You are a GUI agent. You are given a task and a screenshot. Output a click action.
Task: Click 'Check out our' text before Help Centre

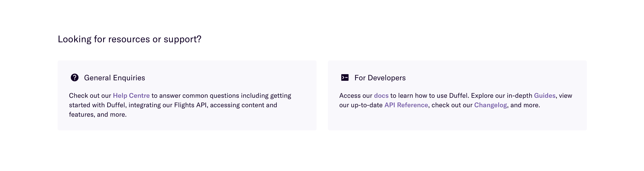[90, 95]
